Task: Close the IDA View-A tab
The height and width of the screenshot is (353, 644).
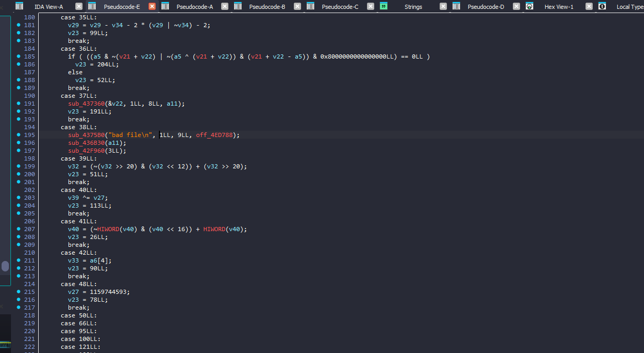Action: pyautogui.click(x=79, y=6)
